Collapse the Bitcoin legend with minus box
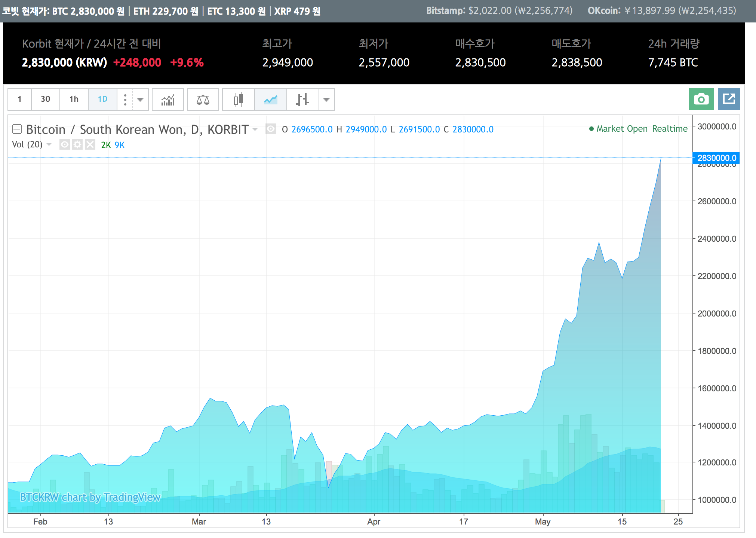 click(17, 129)
